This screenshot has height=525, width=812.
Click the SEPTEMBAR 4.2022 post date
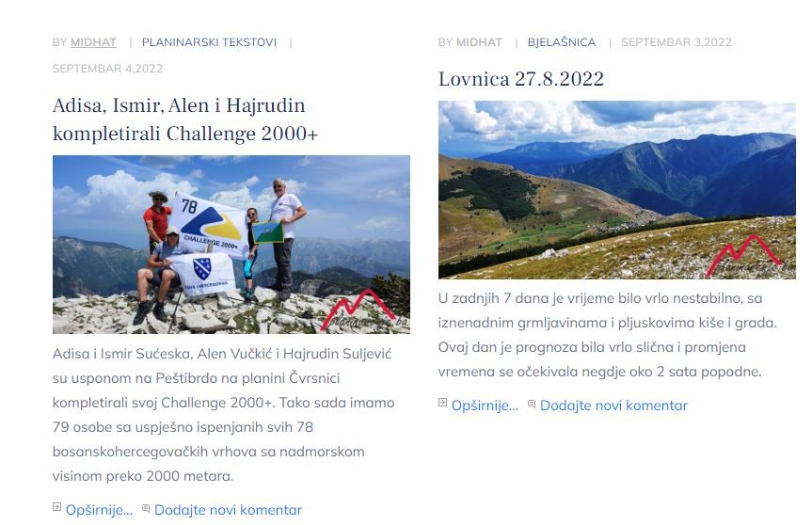tap(107, 69)
